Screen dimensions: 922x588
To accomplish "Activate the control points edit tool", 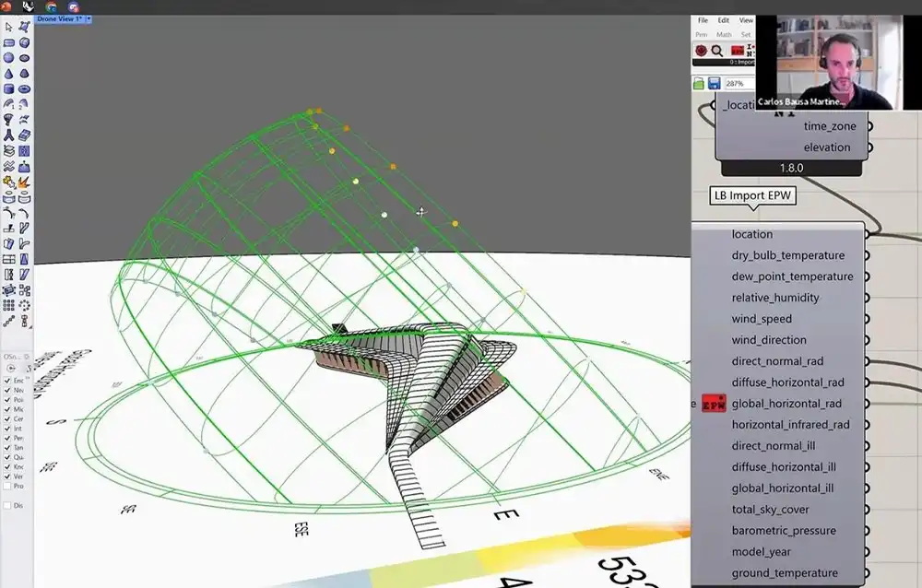I will pos(24,27).
